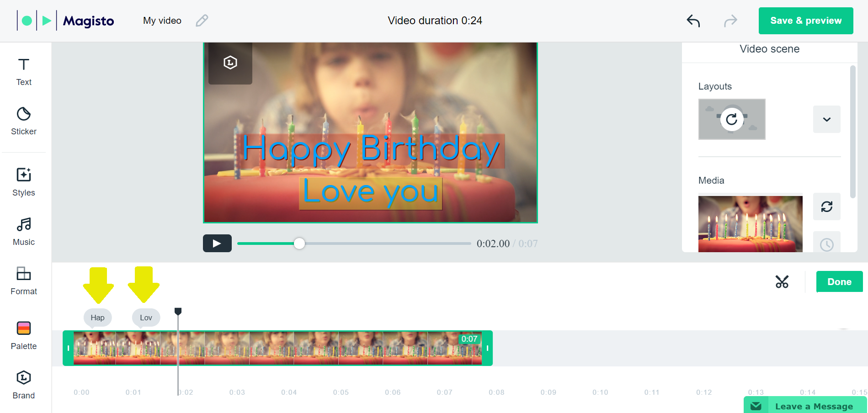Screen dimensions: 868x413
Task: Select the video clip in timeline
Action: 277,348
